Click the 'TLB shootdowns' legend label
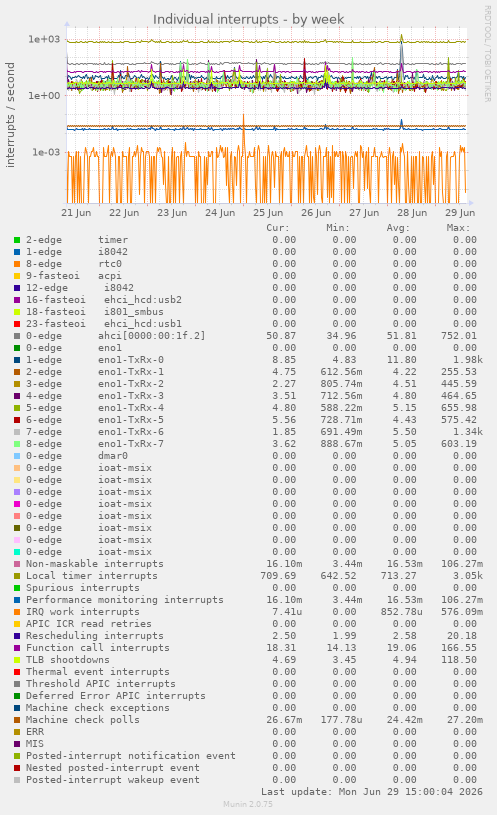This screenshot has width=497, height=815. click(x=68, y=660)
